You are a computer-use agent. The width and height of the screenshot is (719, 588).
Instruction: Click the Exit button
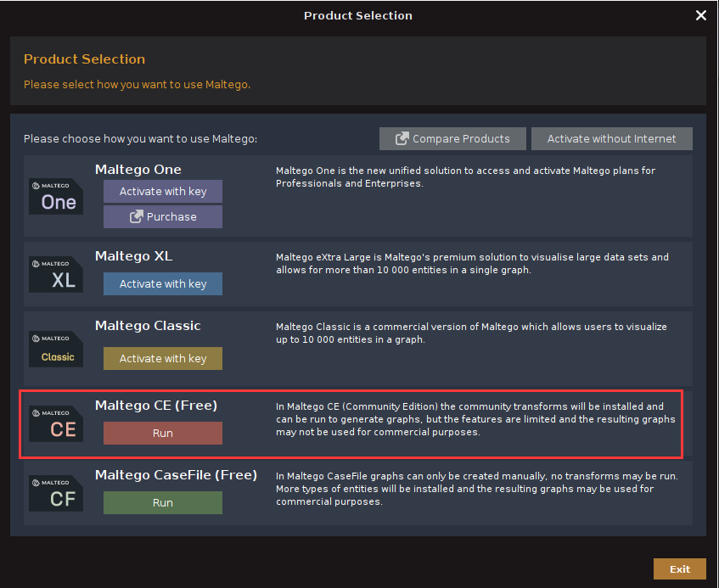[679, 569]
